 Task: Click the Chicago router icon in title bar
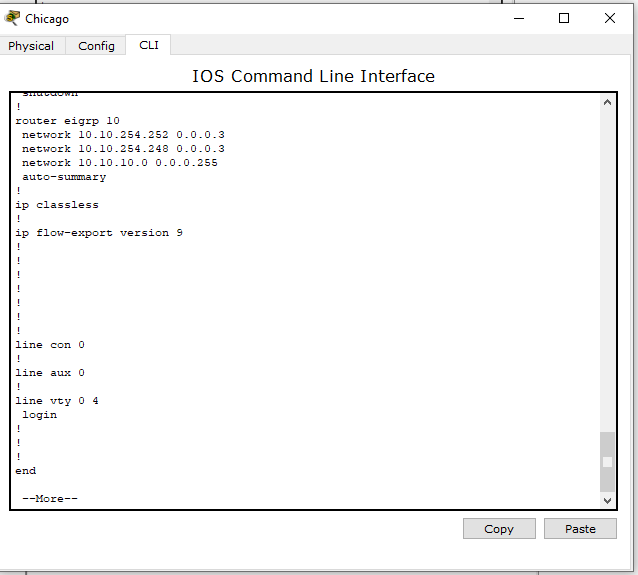click(12, 18)
